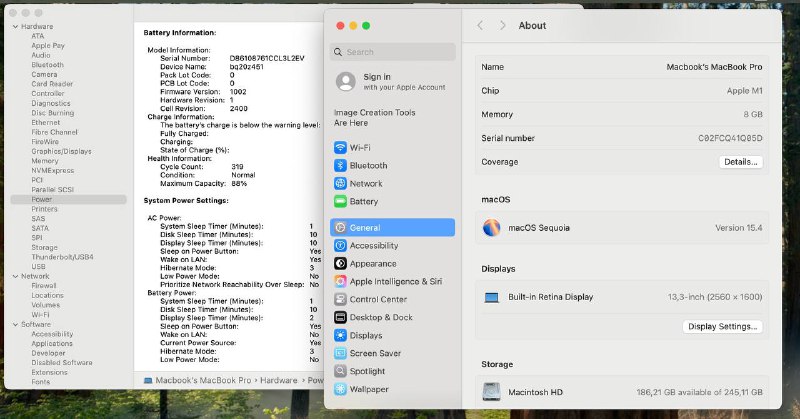Screen dimensions: 800x419
Task: Select the General gear icon
Action: tap(340, 228)
